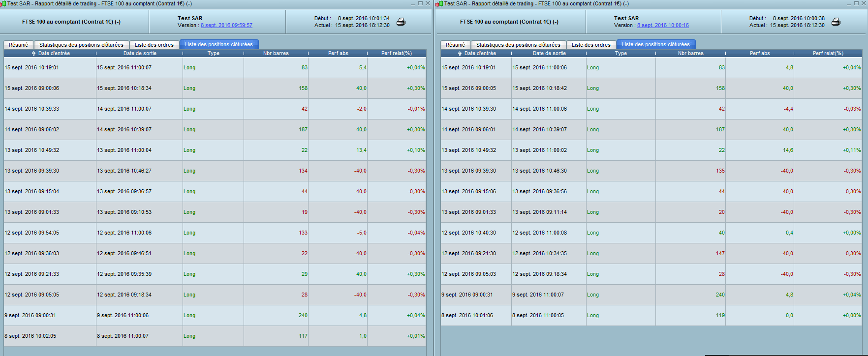Sort left table by Nbr barres column
The image size is (868, 356).
click(276, 53)
